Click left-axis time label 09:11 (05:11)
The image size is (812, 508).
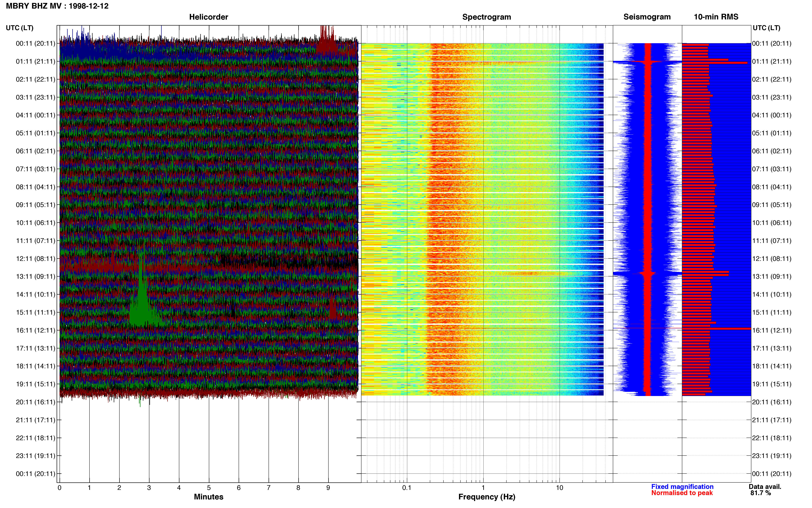pos(36,205)
